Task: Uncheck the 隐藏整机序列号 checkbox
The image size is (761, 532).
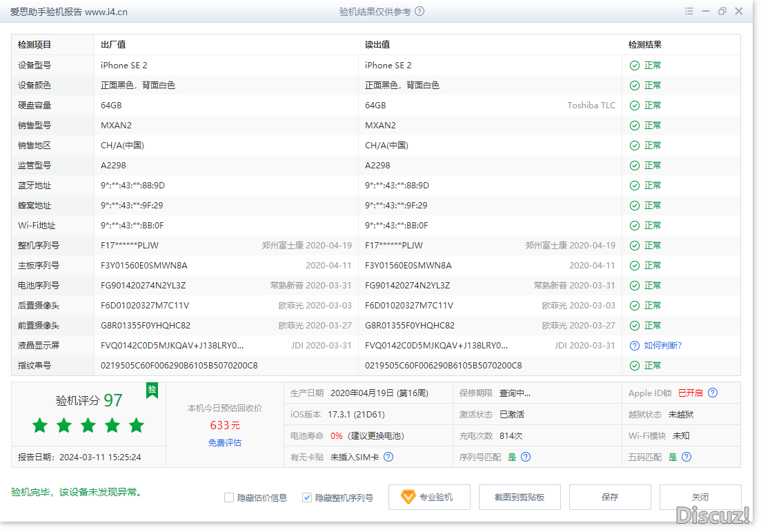Action: click(x=307, y=497)
